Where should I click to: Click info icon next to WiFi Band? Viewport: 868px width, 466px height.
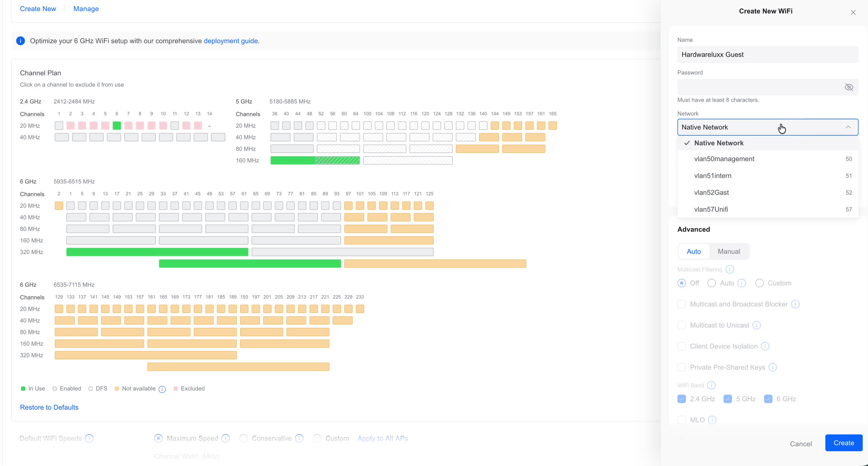711,385
